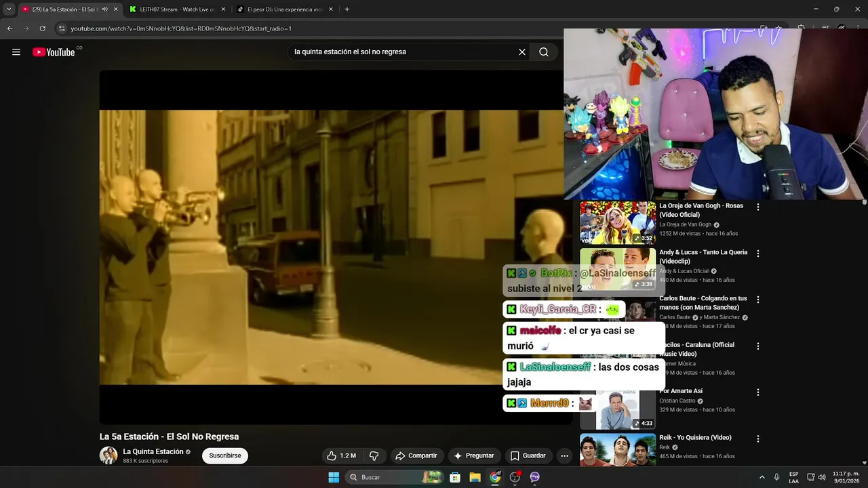The width and height of the screenshot is (868, 488).
Task: Run search with the magnifier button
Action: [544, 52]
